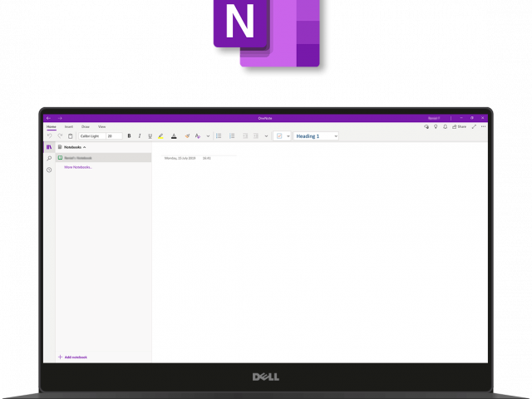Open the notifications bell icon
The width and height of the screenshot is (532, 399).
445,126
